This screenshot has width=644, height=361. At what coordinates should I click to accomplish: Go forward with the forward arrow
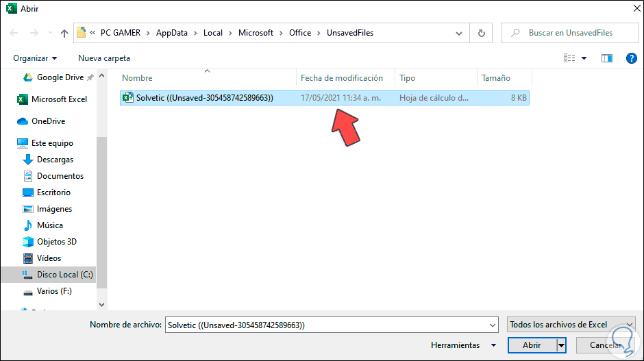[34, 34]
